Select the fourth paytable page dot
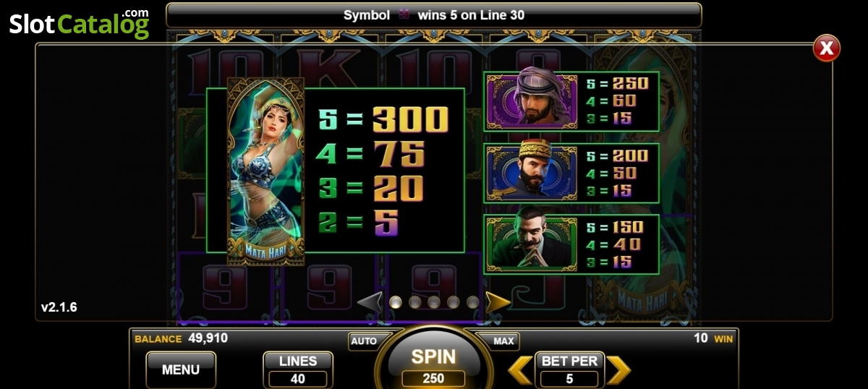The image size is (868, 389). click(454, 302)
